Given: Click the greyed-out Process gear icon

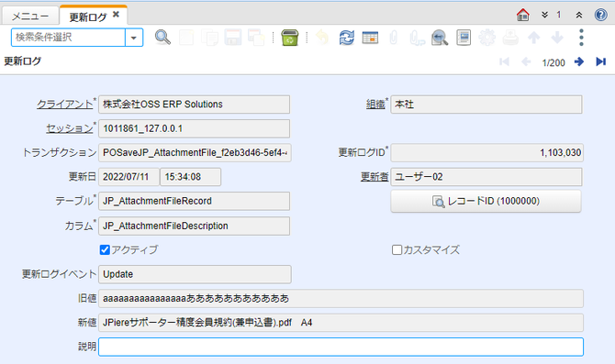Looking at the screenshot, I should tap(486, 38).
